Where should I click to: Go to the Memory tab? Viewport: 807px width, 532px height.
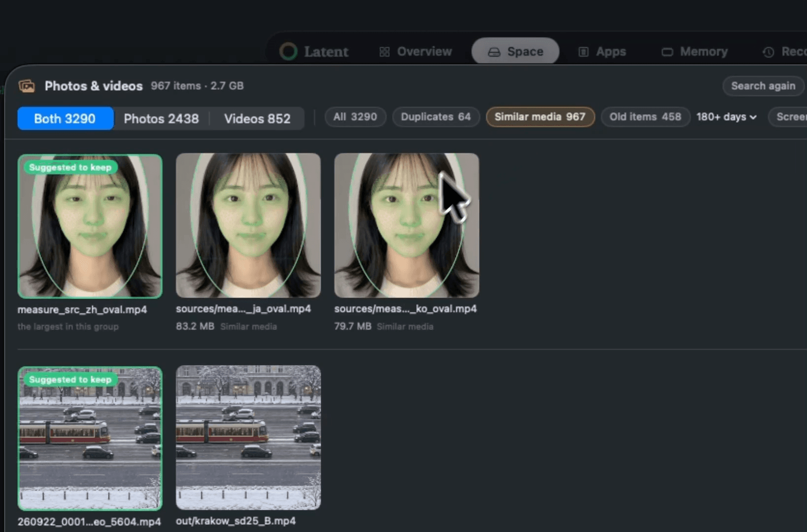[694, 52]
